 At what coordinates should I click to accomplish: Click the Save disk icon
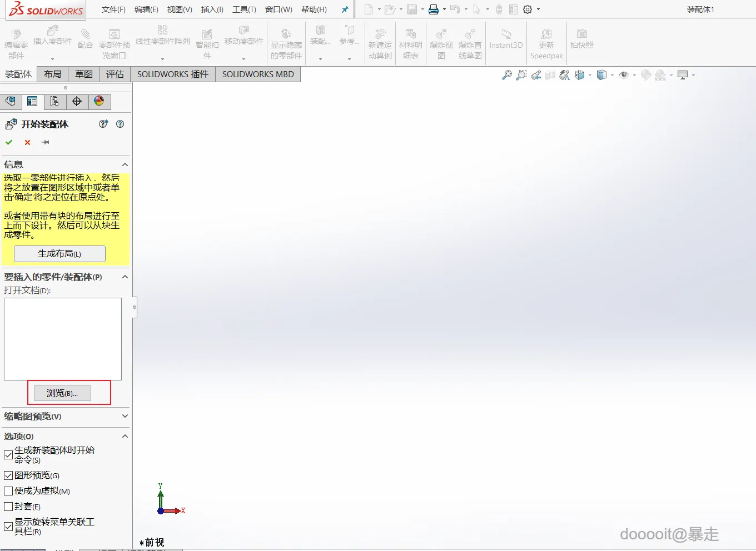412,9
